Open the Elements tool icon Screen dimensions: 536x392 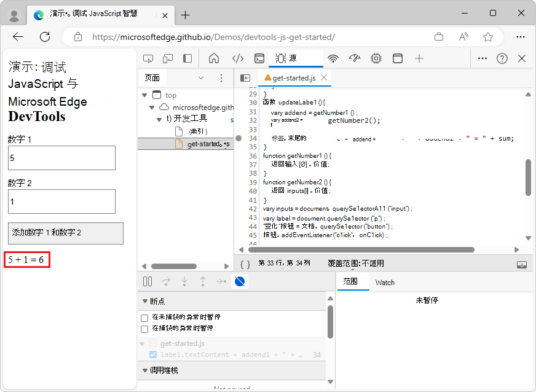pos(238,58)
